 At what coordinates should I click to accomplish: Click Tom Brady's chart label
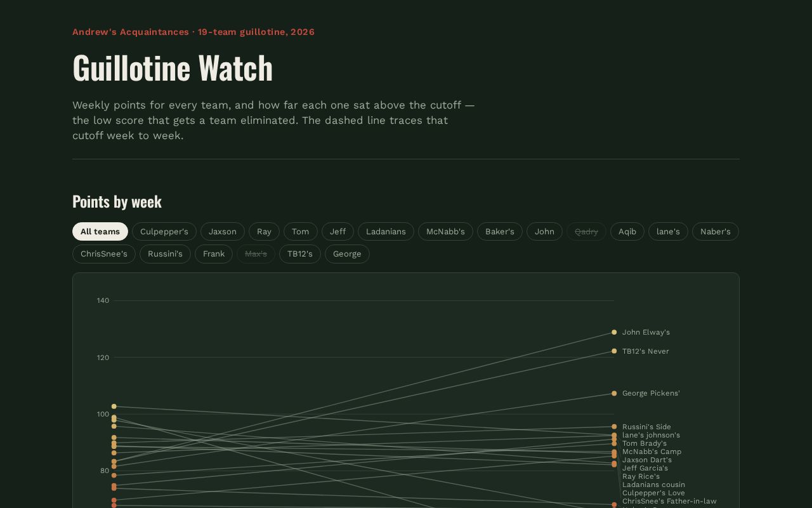coord(645,443)
